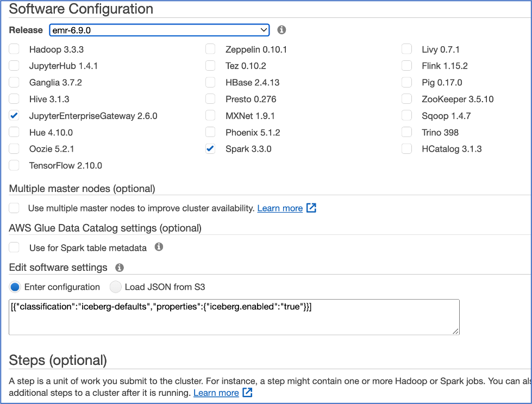The height and width of the screenshot is (404, 532).
Task: Check the Oozie 5.2.1 box
Action: [x=14, y=148]
